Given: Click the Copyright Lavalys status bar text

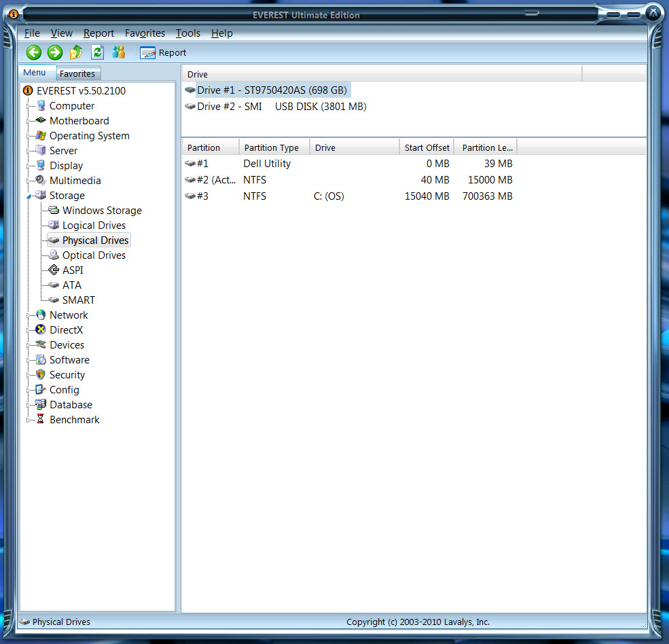Looking at the screenshot, I should [x=418, y=622].
